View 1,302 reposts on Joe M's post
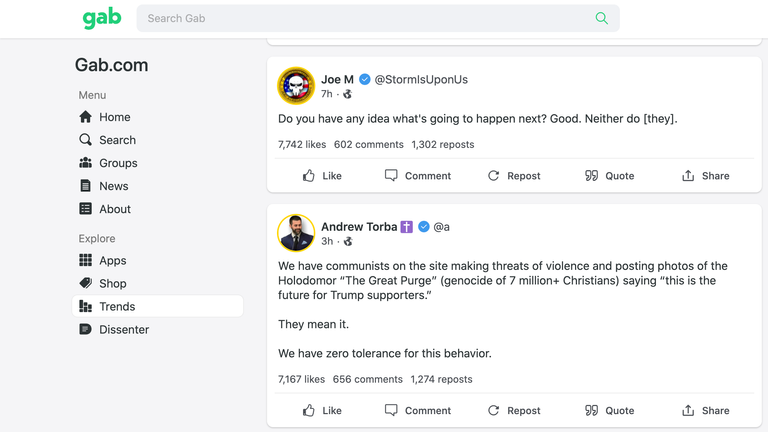The width and height of the screenshot is (768, 432). [x=443, y=144]
